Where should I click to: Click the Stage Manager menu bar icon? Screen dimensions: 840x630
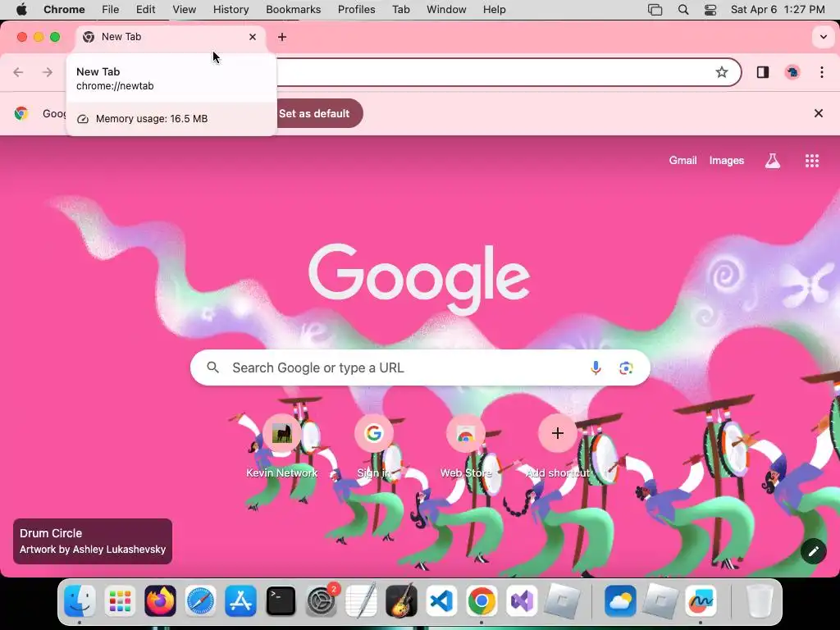pos(655,9)
